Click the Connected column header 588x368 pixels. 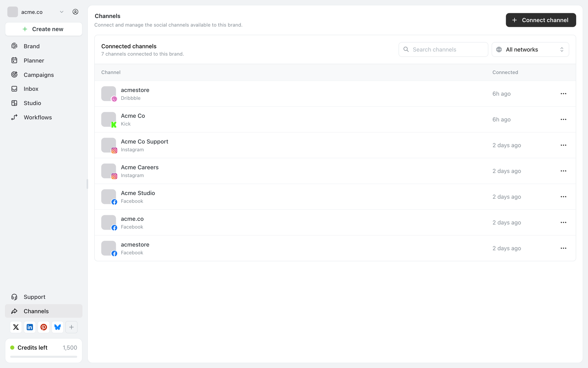[x=505, y=72]
